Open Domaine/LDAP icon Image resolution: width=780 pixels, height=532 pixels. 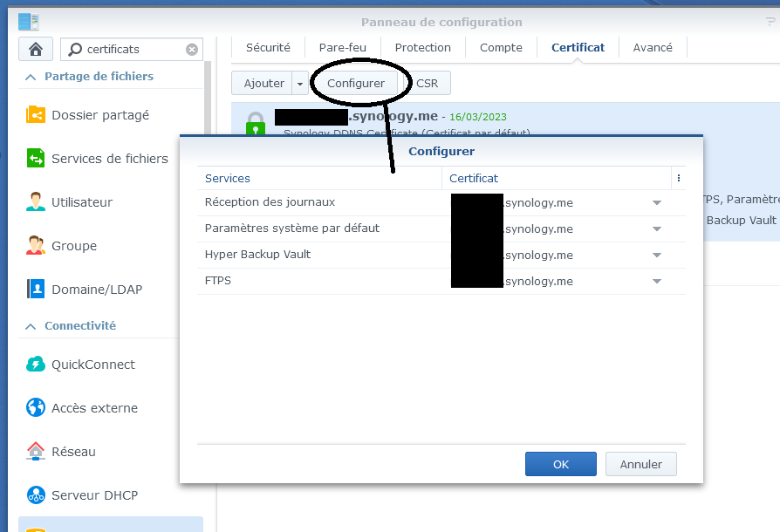[x=36, y=289]
